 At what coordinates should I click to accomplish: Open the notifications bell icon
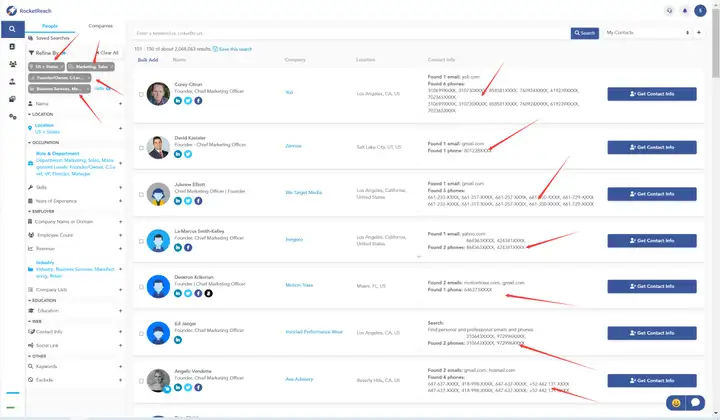[x=685, y=11]
